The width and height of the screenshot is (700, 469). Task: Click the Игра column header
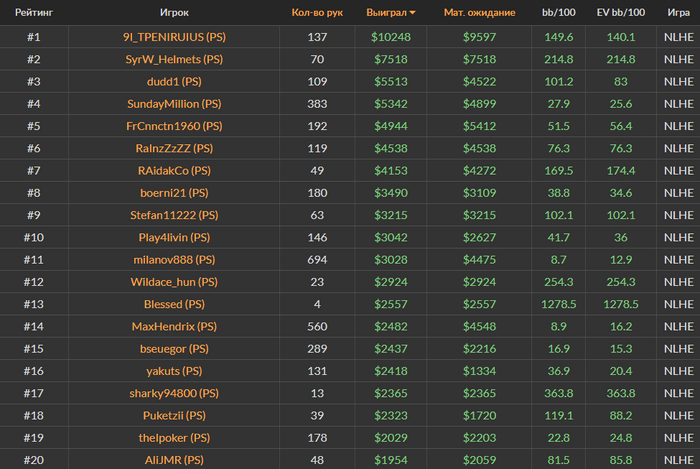(x=679, y=12)
